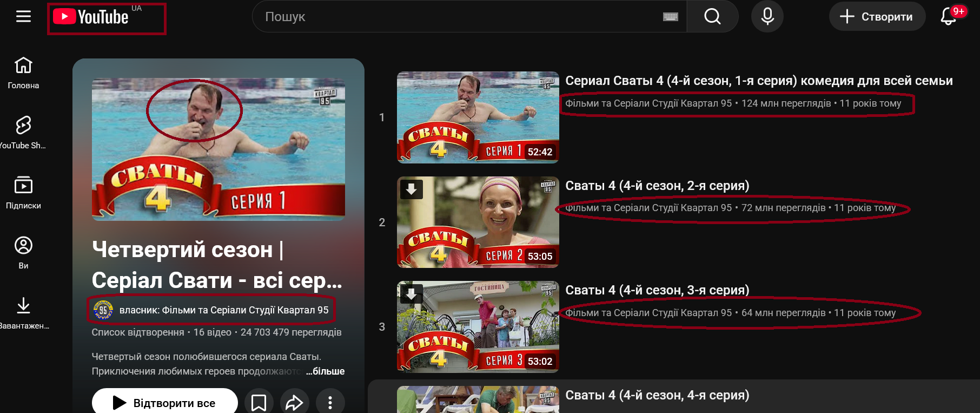Open Підписки in sidebar
The height and width of the screenshot is (413, 980).
tap(23, 193)
